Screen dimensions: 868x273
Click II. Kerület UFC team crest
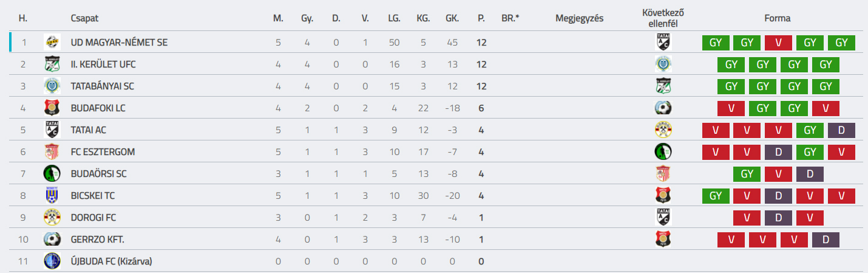point(52,64)
